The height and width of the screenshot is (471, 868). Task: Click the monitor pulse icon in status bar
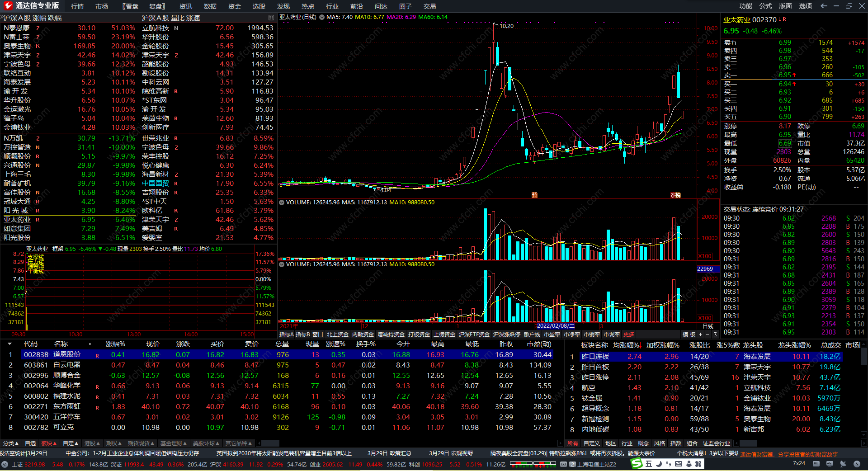(830, 464)
